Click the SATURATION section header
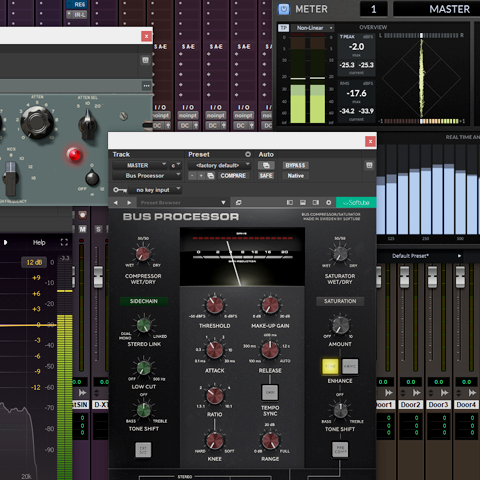This screenshot has height=480, width=480. [x=340, y=301]
